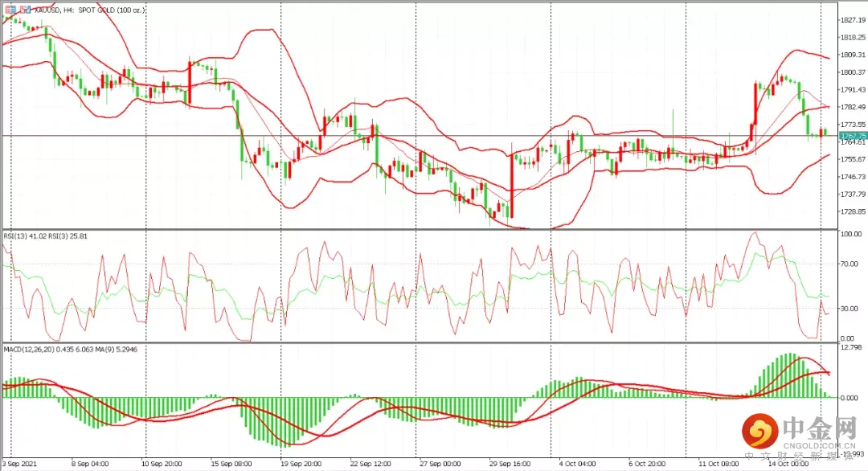The image size is (868, 471).
Task: Select time axis label 29 Sep 16:00
Action: tap(510, 464)
